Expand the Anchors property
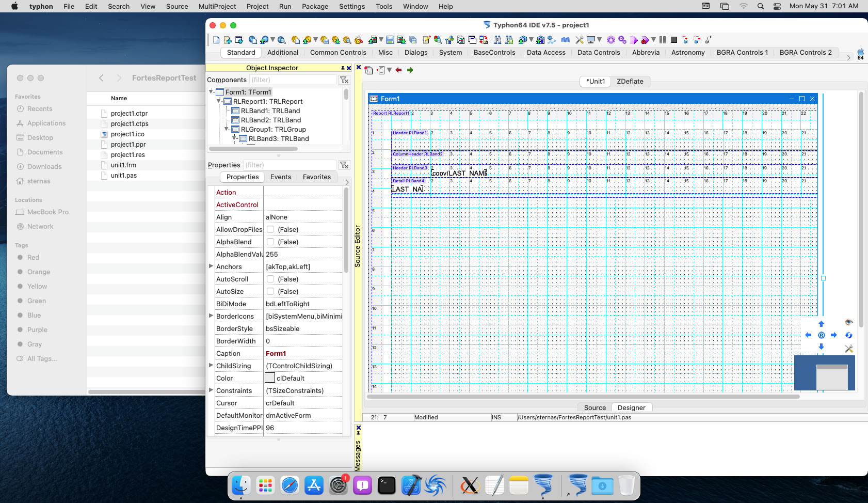This screenshot has height=503, width=868. [x=211, y=266]
